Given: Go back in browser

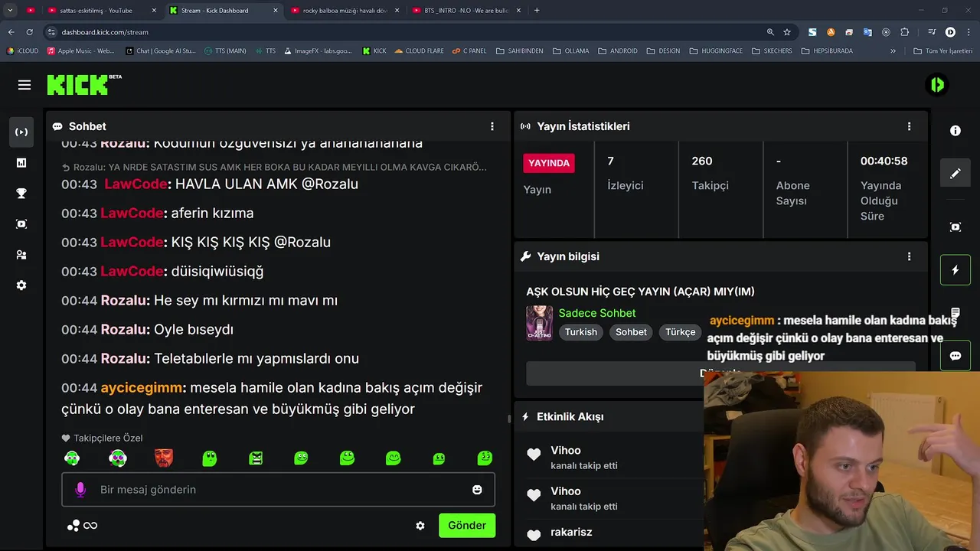Looking at the screenshot, I should click(11, 32).
